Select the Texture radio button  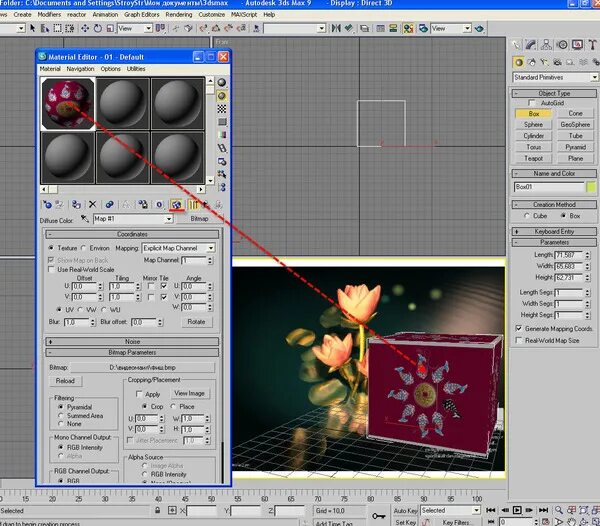(51, 248)
